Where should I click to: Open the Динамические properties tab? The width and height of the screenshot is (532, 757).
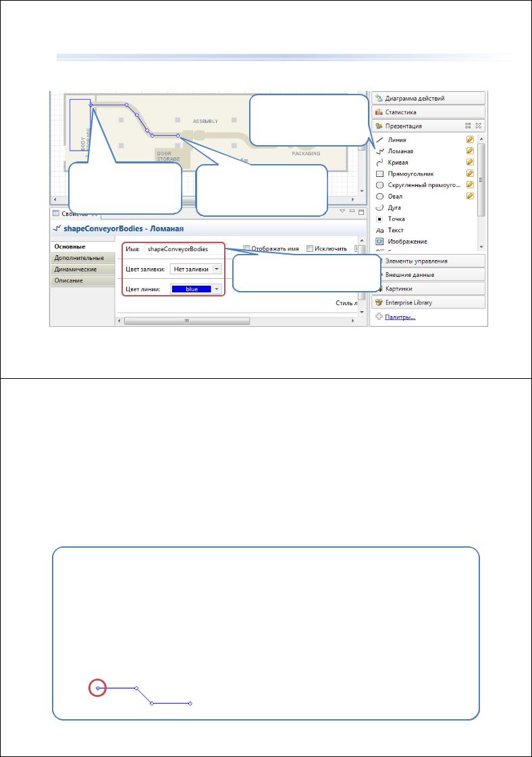tap(82, 269)
